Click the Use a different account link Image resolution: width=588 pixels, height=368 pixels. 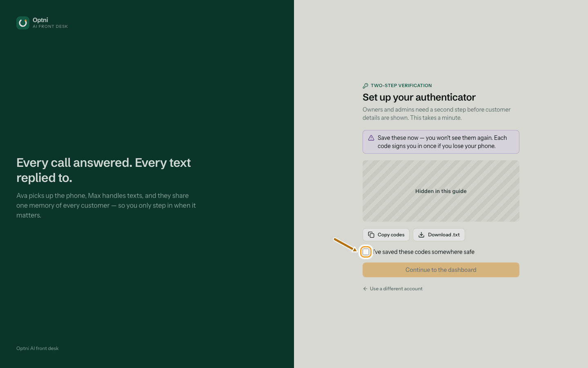point(393,289)
